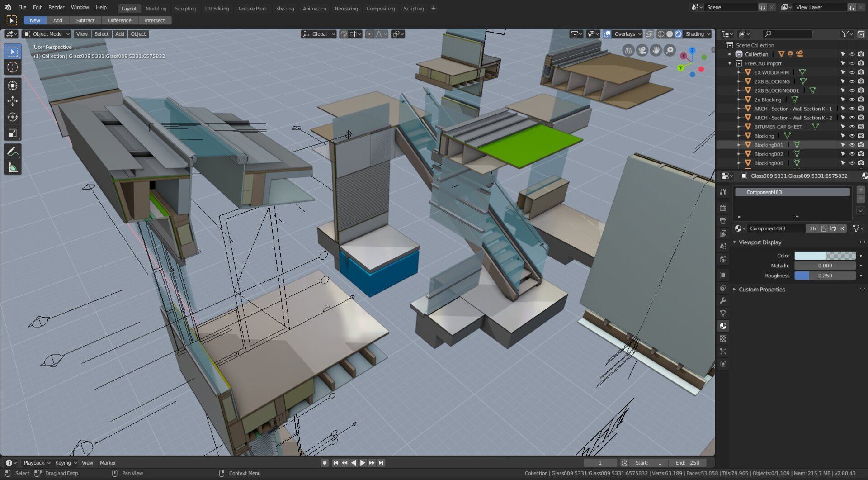Hide the 1X WOODTRIM object in the outliner
The image size is (868, 480).
[x=852, y=72]
